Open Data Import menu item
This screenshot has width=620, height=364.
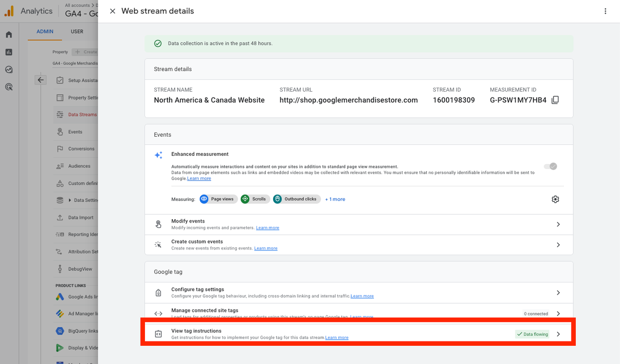tap(77, 218)
